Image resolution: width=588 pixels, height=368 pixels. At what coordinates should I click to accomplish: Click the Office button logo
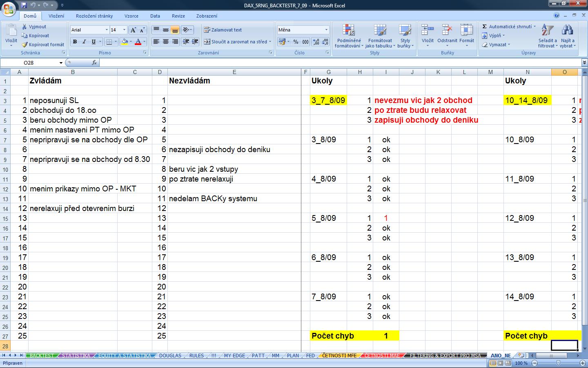pos(9,8)
